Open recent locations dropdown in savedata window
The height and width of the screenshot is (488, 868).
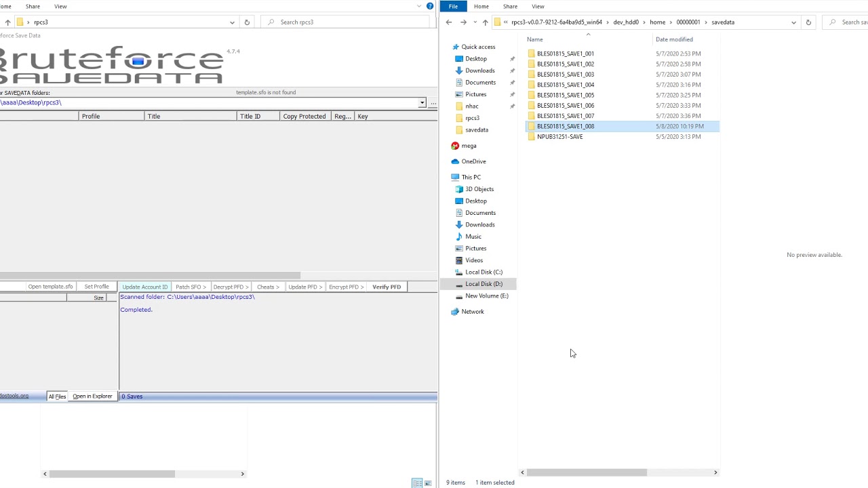(475, 22)
